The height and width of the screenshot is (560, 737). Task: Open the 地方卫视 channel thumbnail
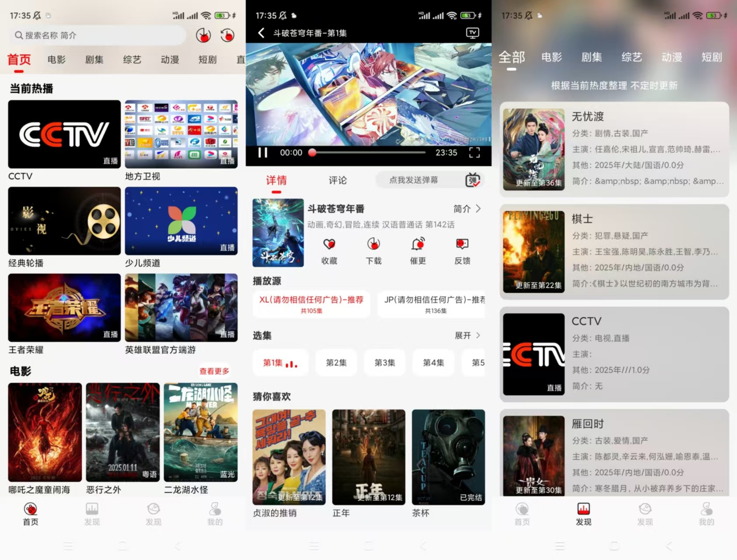[181, 134]
